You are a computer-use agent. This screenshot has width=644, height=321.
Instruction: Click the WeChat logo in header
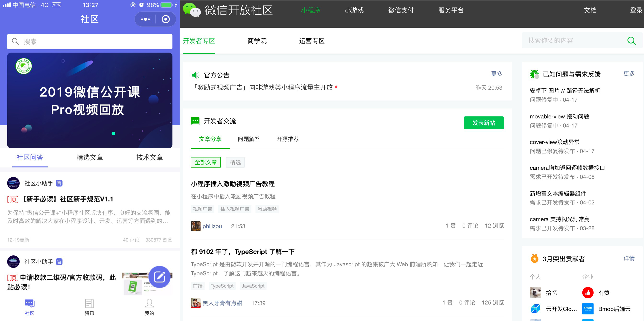(x=192, y=10)
